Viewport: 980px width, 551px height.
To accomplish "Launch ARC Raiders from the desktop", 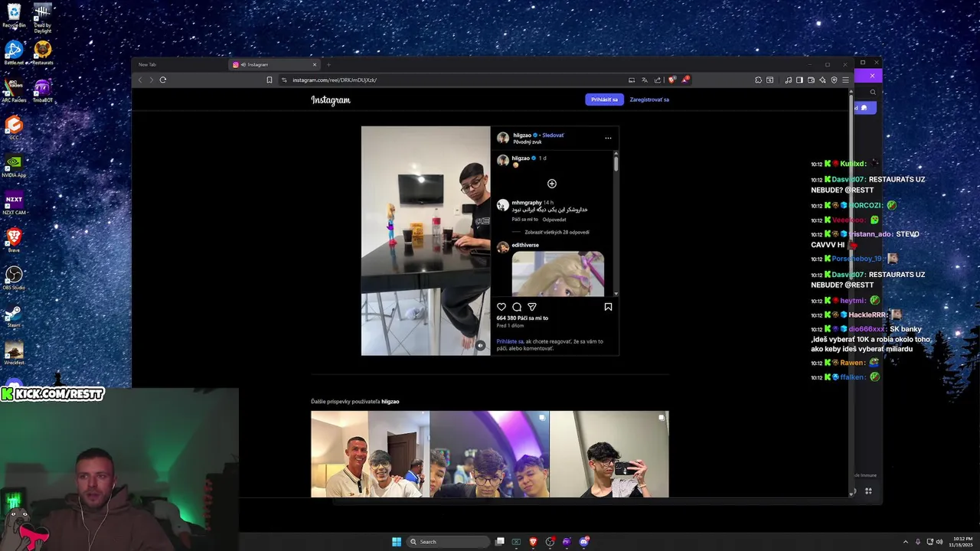I will [x=14, y=90].
